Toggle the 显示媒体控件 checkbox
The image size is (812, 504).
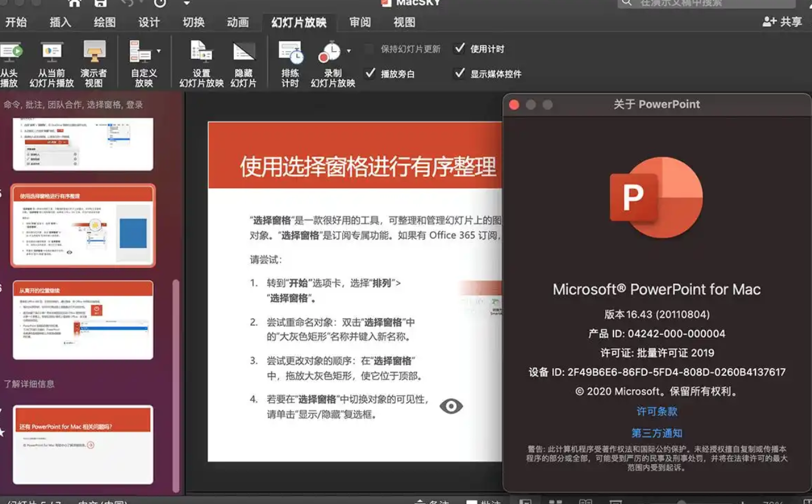pyautogui.click(x=460, y=73)
